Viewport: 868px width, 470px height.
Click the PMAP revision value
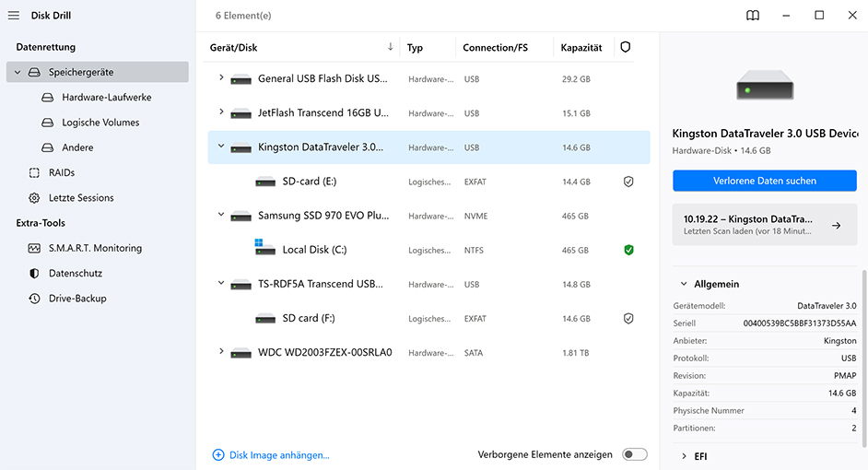tap(845, 375)
